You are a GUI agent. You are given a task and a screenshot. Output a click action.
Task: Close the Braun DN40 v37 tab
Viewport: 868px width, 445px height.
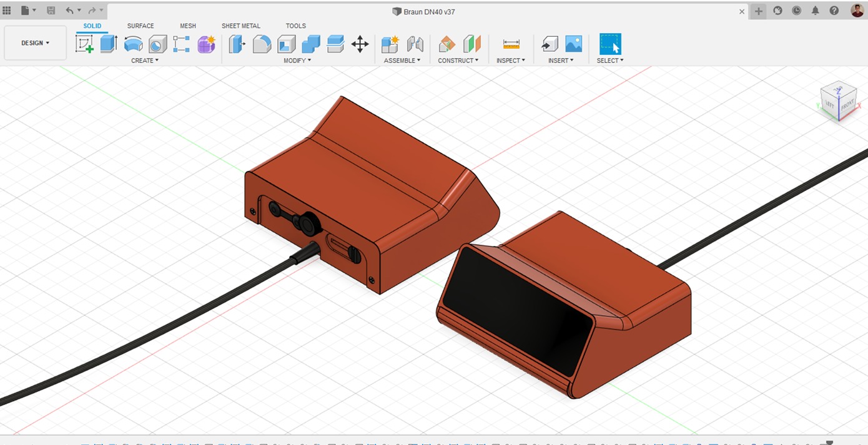[742, 11]
